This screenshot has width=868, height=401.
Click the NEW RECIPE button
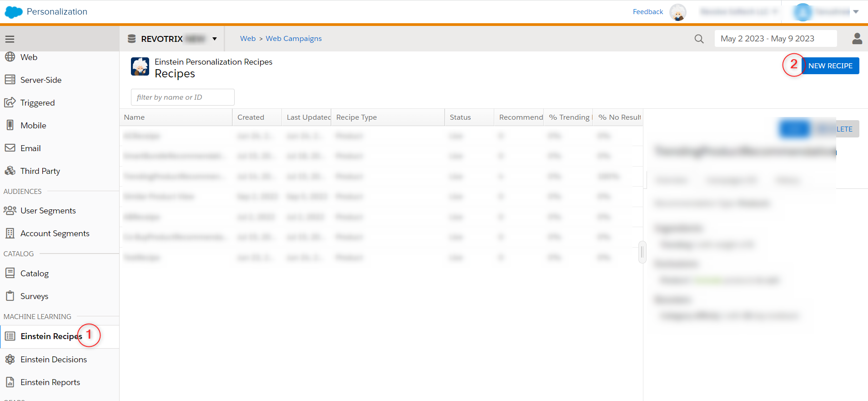coord(830,66)
